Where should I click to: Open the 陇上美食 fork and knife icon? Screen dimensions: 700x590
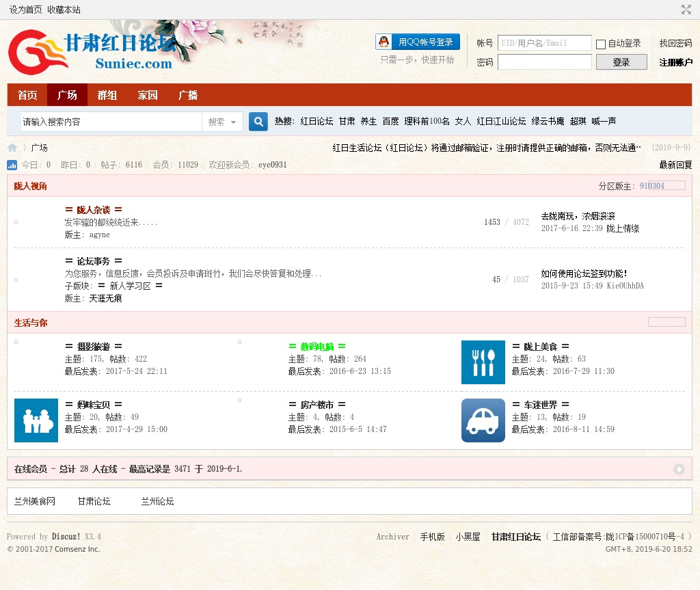pyautogui.click(x=483, y=362)
